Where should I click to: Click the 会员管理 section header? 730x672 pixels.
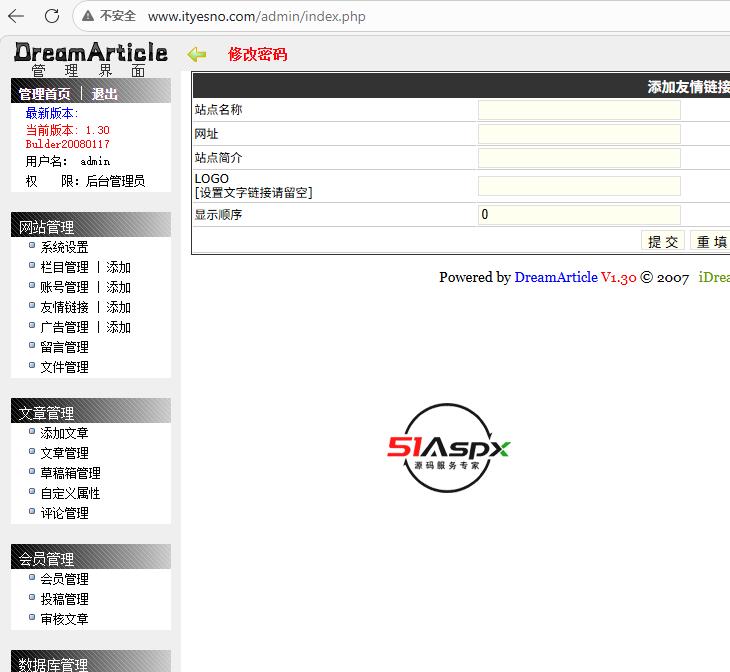(x=91, y=557)
